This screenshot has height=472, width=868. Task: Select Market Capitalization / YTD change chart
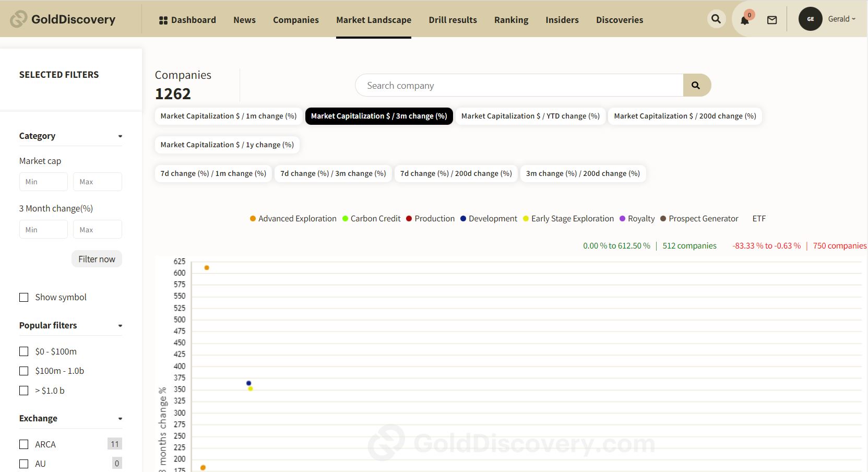click(x=530, y=116)
